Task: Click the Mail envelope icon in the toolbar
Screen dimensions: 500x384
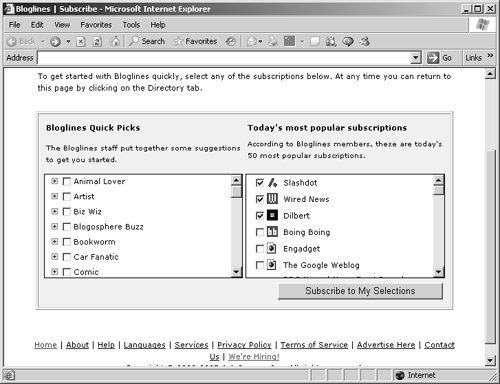Action: 252,42
